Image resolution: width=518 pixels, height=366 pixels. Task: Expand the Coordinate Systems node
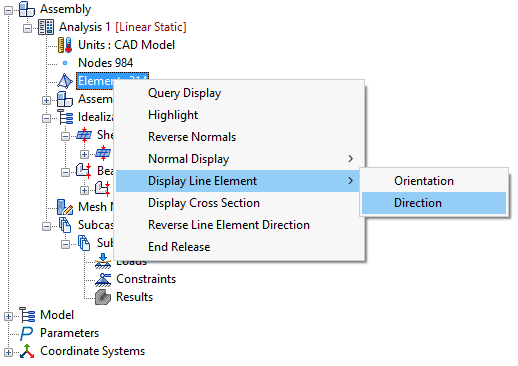pos(8,352)
